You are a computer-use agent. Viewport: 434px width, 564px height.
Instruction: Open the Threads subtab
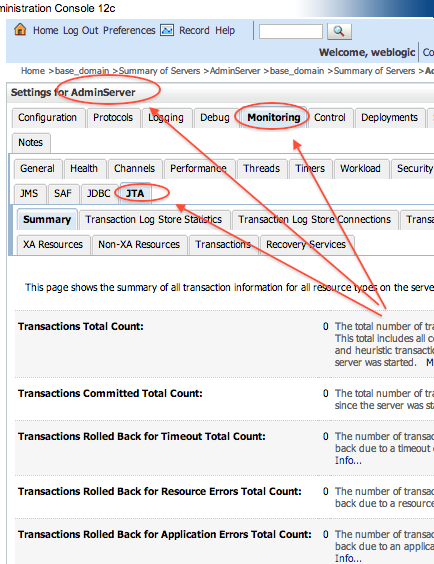pos(261,169)
